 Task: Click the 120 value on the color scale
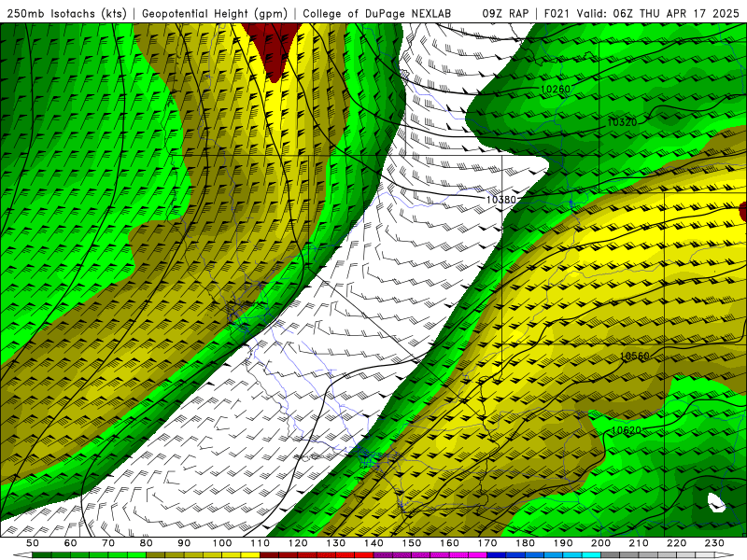(298, 543)
